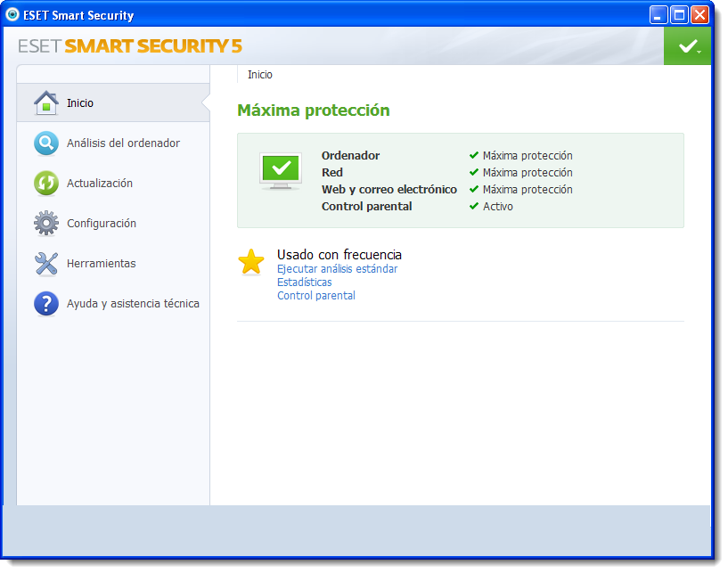
Task: Select the Herramientas wrench icon
Action: pyautogui.click(x=46, y=263)
